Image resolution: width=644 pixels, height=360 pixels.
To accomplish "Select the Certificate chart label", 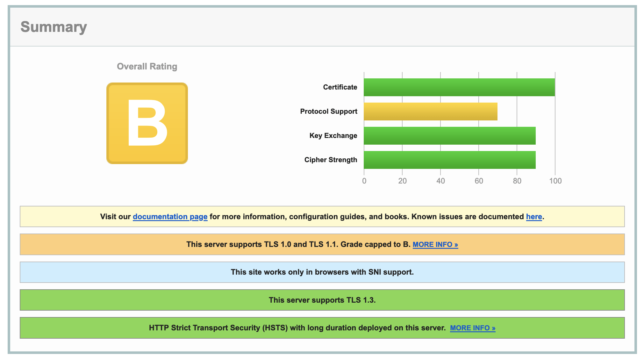I will [340, 87].
